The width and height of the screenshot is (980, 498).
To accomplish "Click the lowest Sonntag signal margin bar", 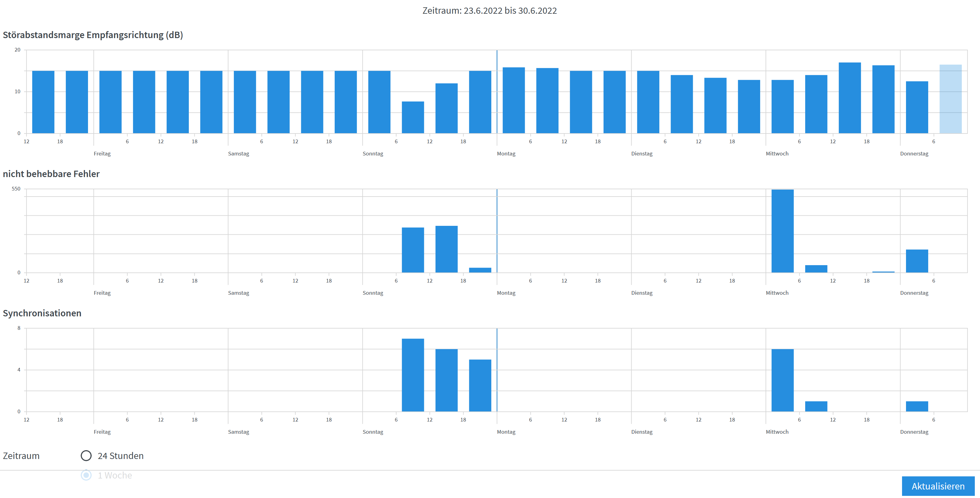I will [x=413, y=117].
